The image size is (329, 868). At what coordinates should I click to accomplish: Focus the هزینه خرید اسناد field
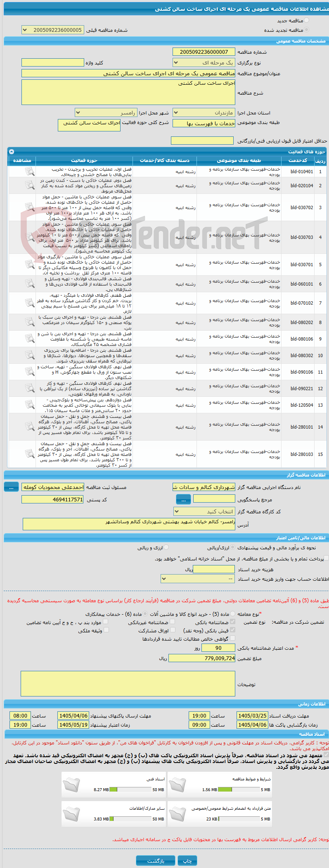(x=214, y=569)
